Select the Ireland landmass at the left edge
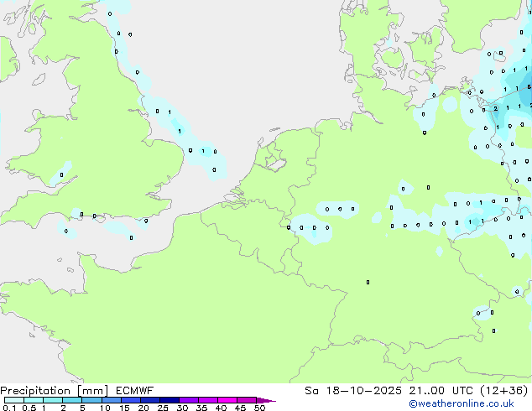This screenshot has width=532, height=411. (7, 63)
